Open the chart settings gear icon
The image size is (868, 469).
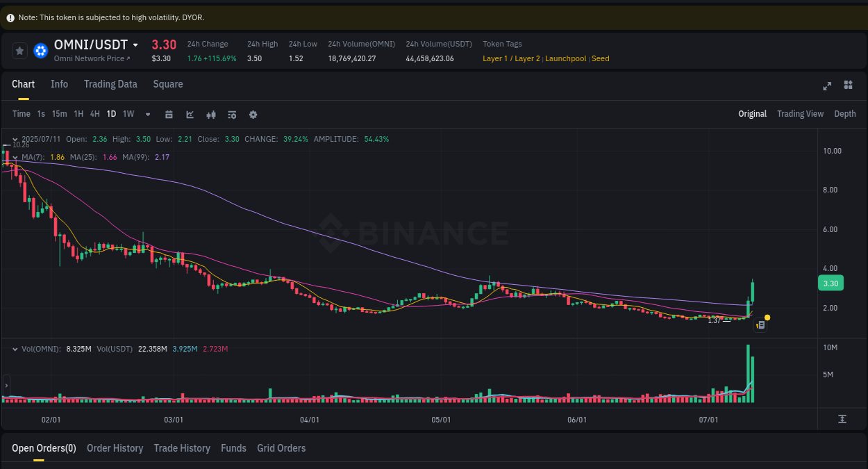[x=253, y=114]
